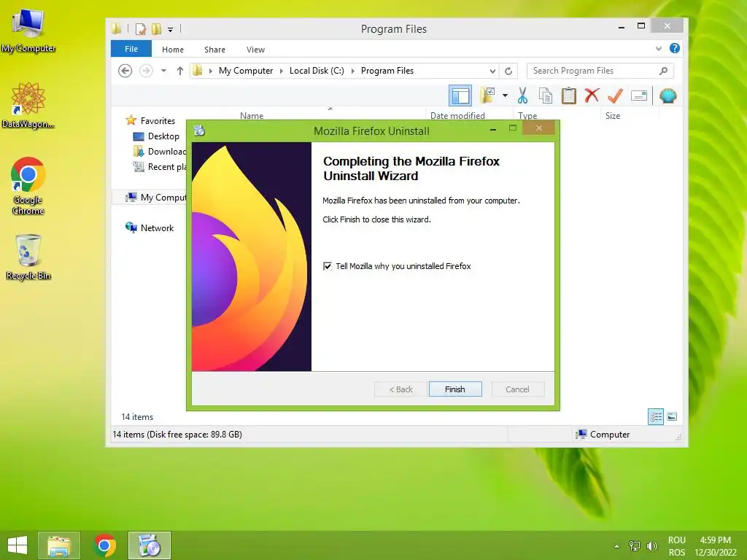Open the Recycle Bin desktop icon
Image resolution: width=747 pixels, height=560 pixels.
(x=28, y=257)
